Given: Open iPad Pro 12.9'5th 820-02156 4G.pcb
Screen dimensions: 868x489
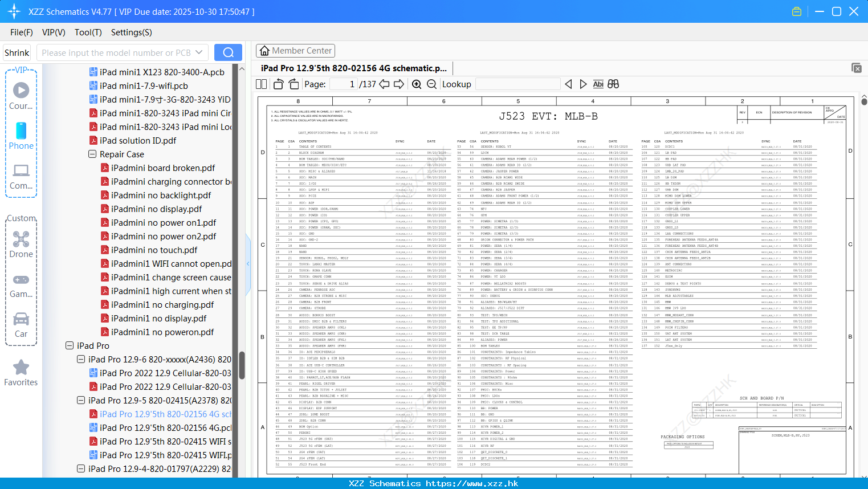Looking at the screenshot, I should coord(165,427).
